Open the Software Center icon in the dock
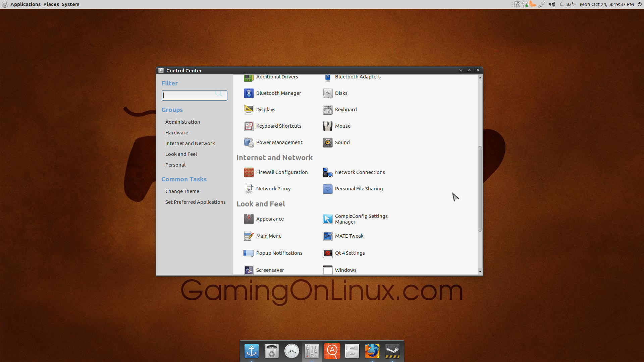 tap(332, 351)
